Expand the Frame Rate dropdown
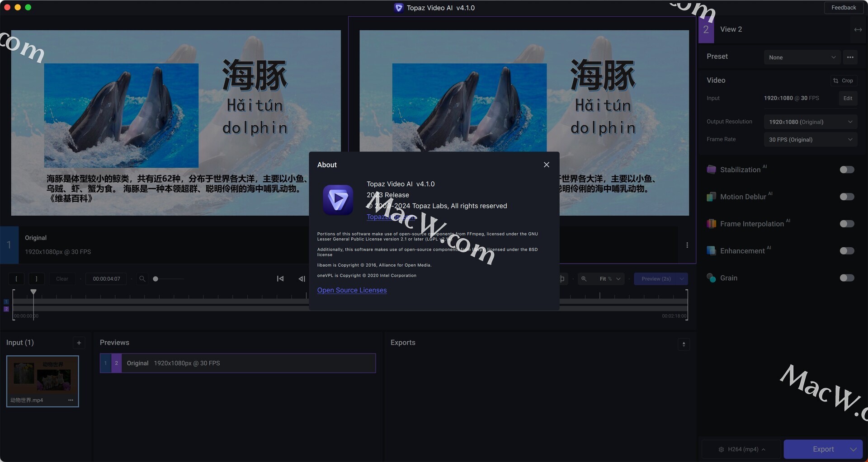This screenshot has height=462, width=868. pos(810,140)
